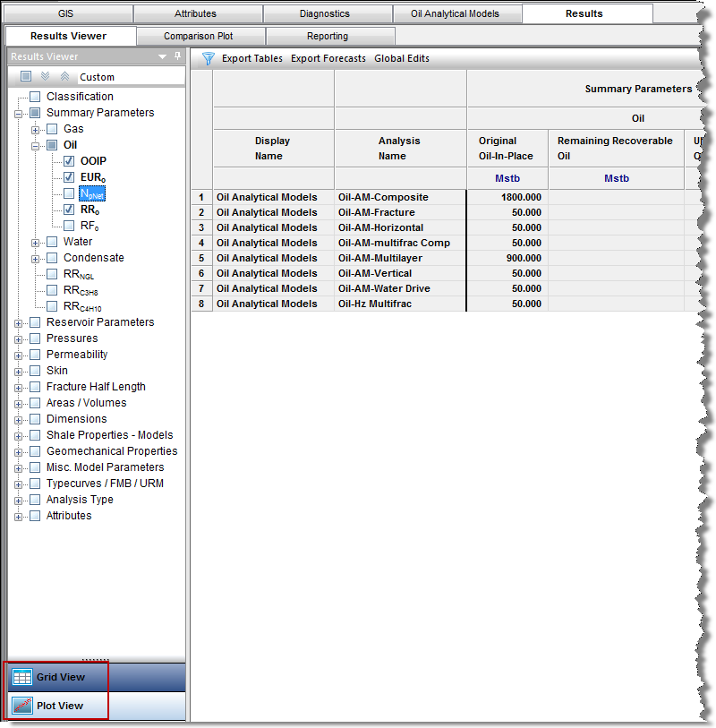Pin the Results Viewer panel
This screenshot has width=716, height=728.
pyautogui.click(x=177, y=56)
